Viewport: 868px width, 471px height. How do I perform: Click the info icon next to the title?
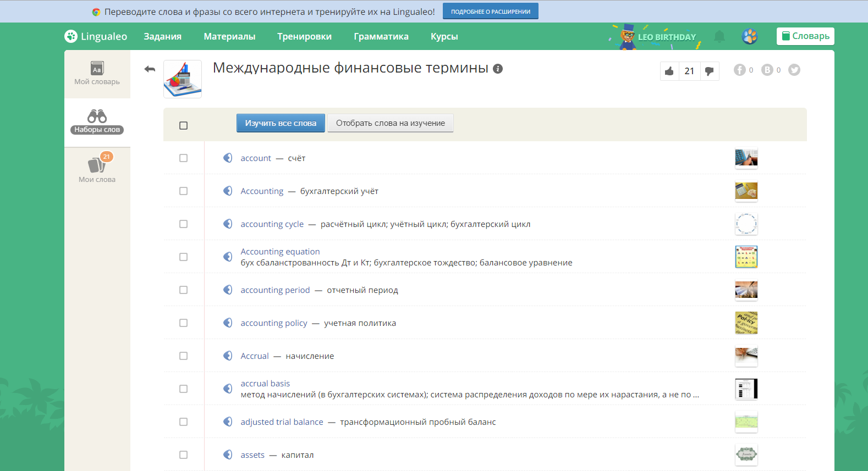(498, 69)
